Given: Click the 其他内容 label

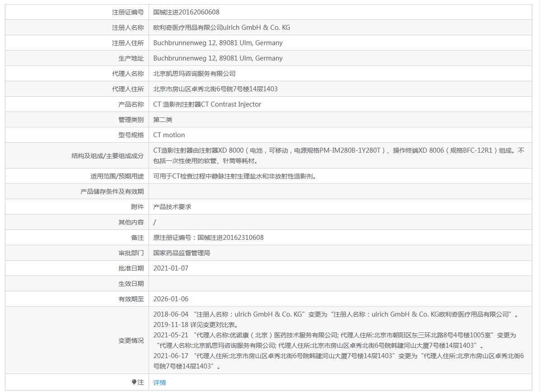Looking at the screenshot, I should click(131, 222).
